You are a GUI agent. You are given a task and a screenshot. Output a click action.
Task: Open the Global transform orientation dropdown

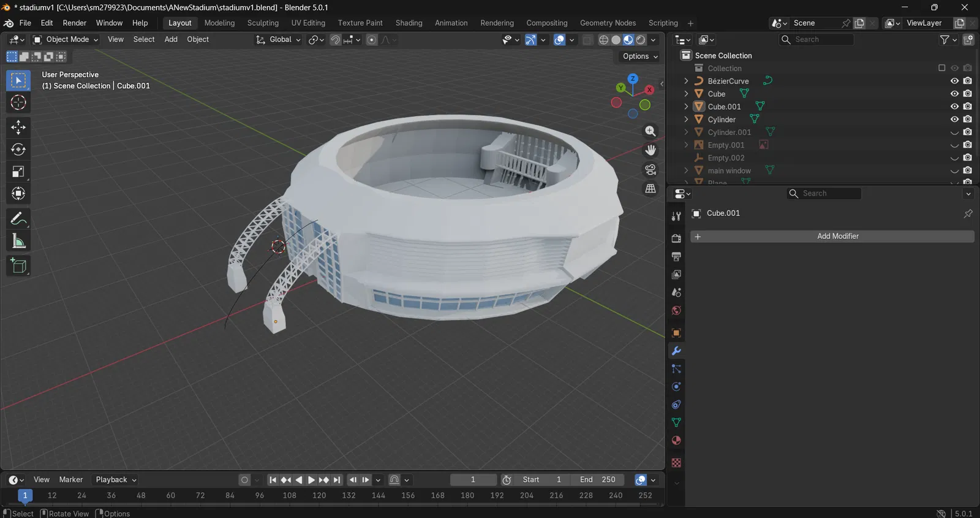279,39
